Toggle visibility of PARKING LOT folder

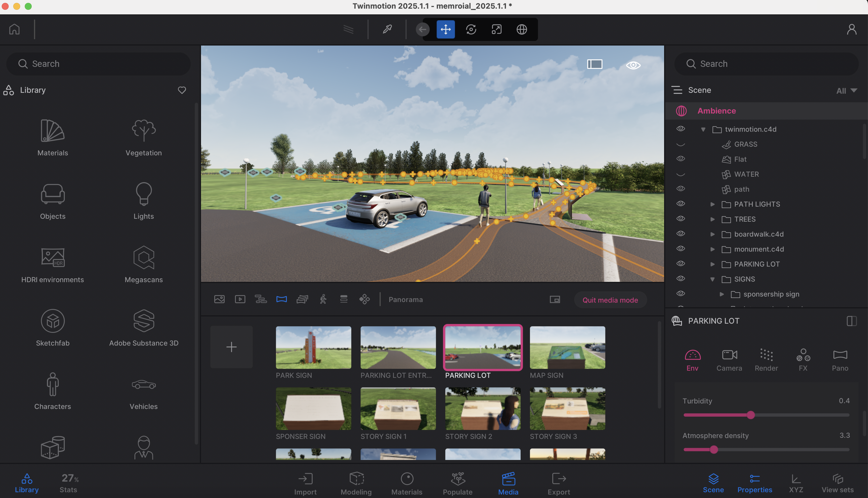681,264
